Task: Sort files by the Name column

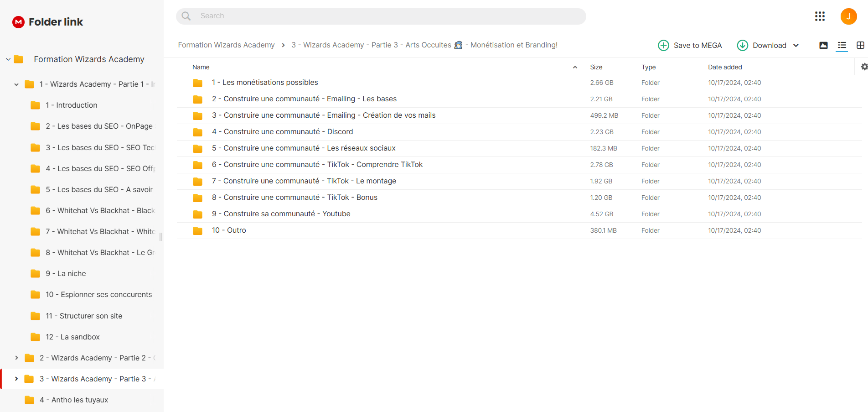Action: [x=201, y=67]
